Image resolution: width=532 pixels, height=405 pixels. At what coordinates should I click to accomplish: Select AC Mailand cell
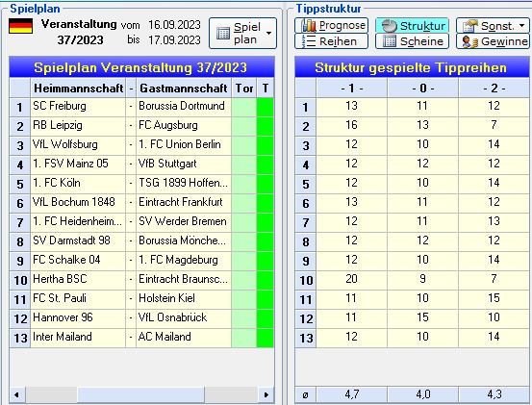(x=184, y=338)
